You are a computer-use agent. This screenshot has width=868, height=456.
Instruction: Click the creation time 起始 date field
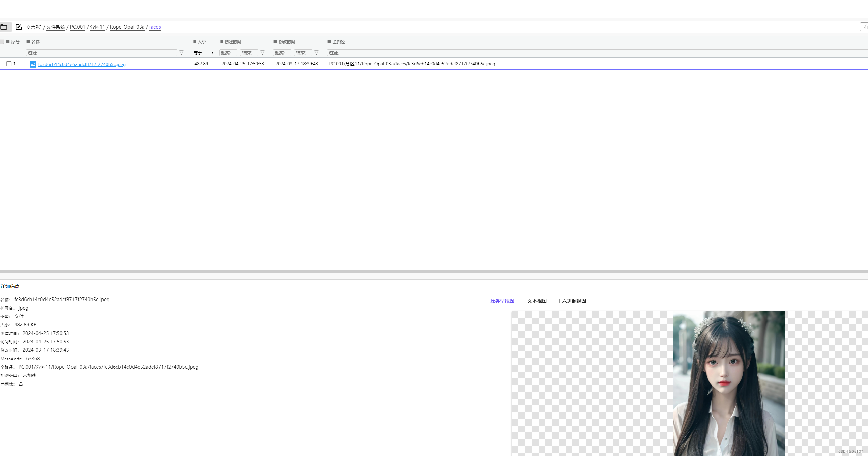pyautogui.click(x=228, y=53)
